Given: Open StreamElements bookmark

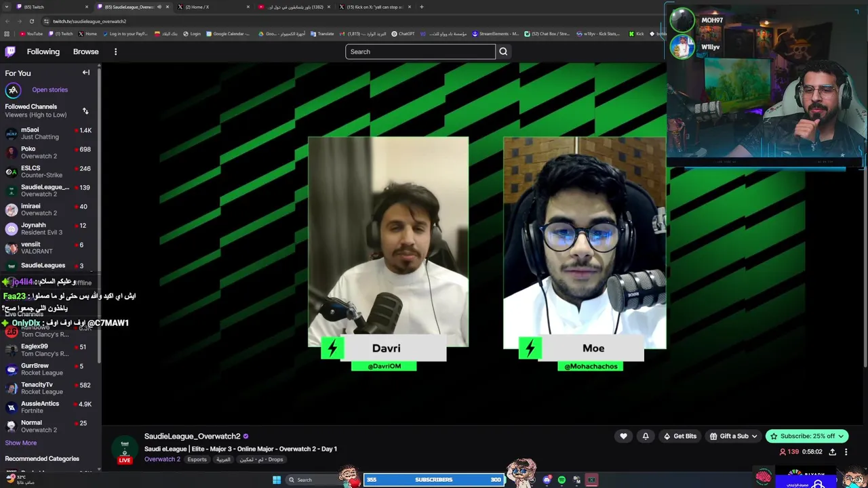Looking at the screenshot, I should coord(496,33).
